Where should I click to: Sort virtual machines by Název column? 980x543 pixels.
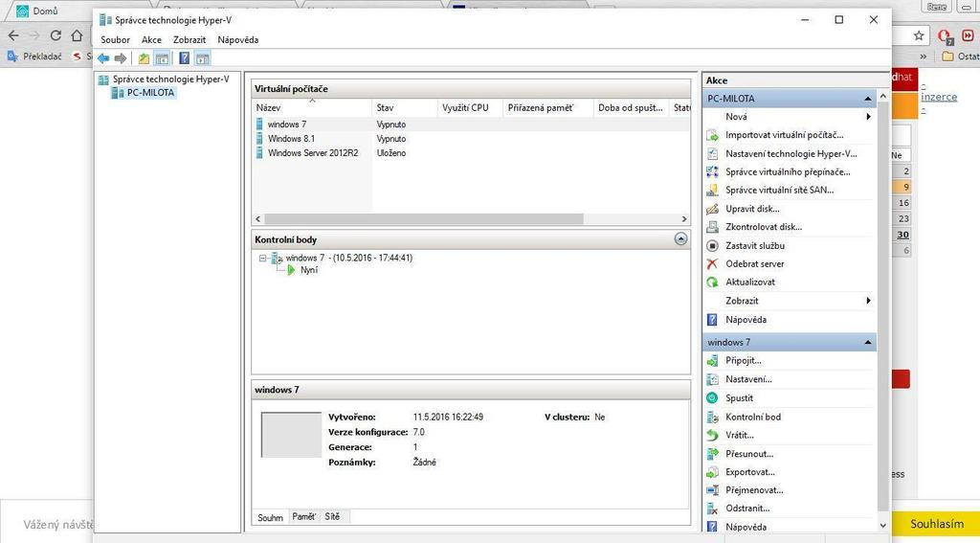(311, 107)
